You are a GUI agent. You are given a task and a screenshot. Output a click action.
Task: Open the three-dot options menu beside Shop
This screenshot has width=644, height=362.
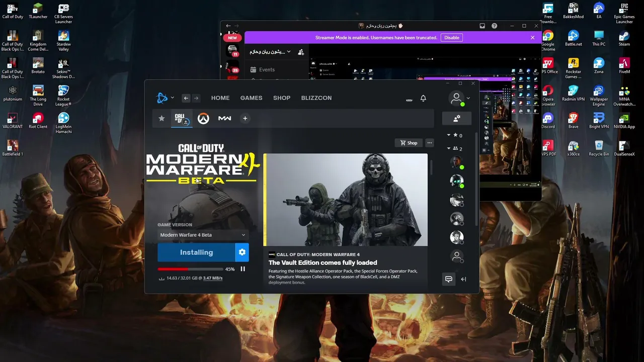click(429, 143)
